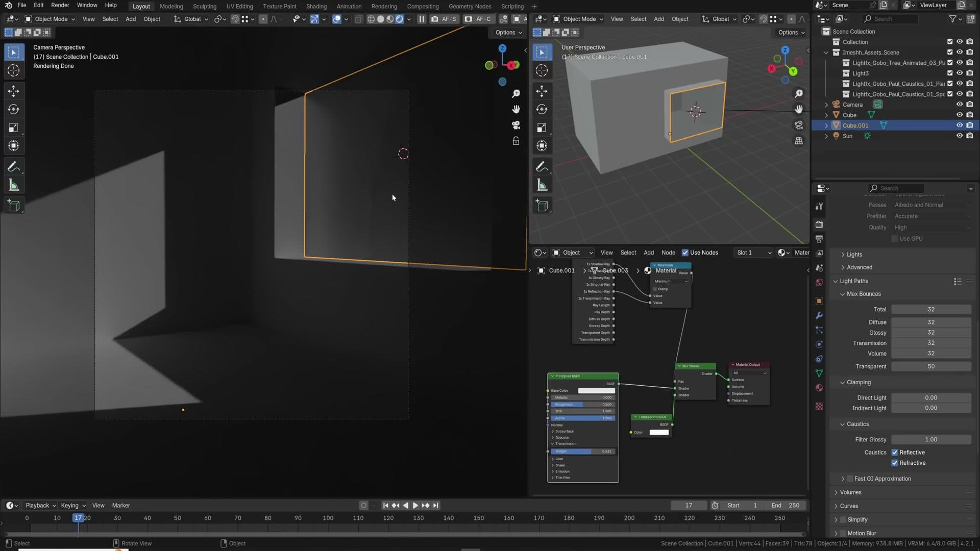
Task: Open Global transform orientation dropdown left viewport
Action: click(x=191, y=19)
